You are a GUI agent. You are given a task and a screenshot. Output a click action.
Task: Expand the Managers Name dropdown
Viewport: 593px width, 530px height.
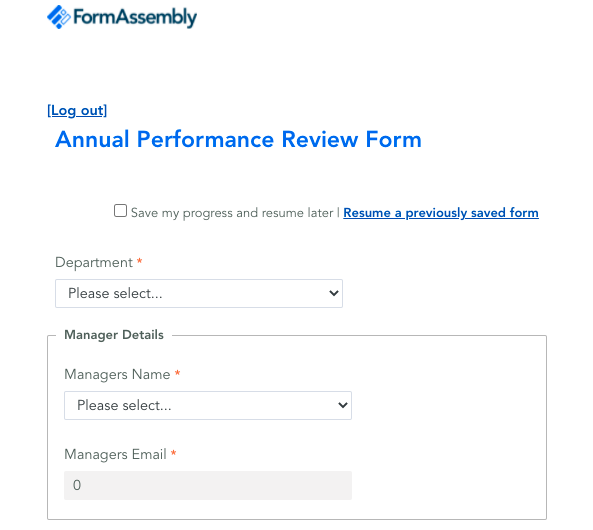208,406
